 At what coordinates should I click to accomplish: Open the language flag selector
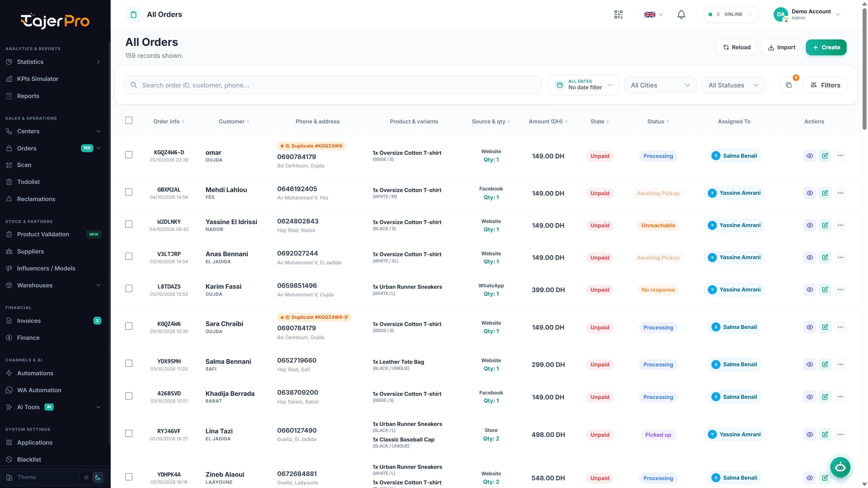653,14
